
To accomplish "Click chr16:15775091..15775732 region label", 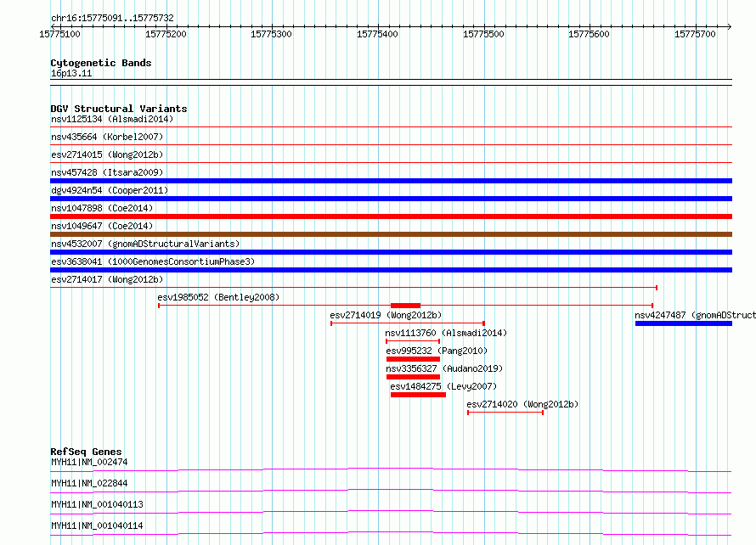I will (112, 19).
